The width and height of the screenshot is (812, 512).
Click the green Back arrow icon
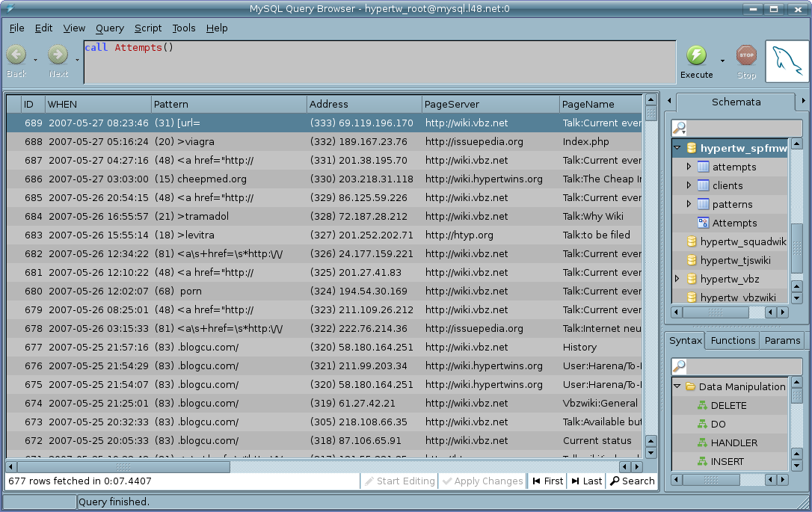[x=16, y=55]
